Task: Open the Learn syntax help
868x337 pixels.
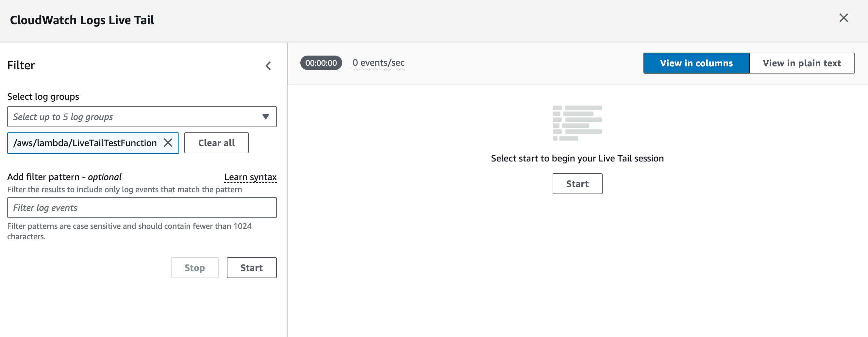Action: [251, 177]
